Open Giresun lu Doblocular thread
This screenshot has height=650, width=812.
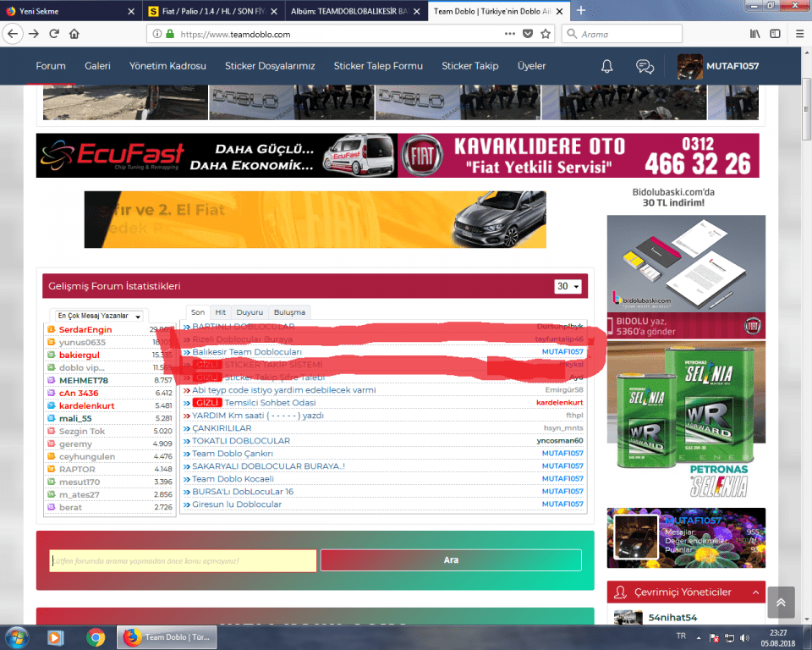click(237, 504)
